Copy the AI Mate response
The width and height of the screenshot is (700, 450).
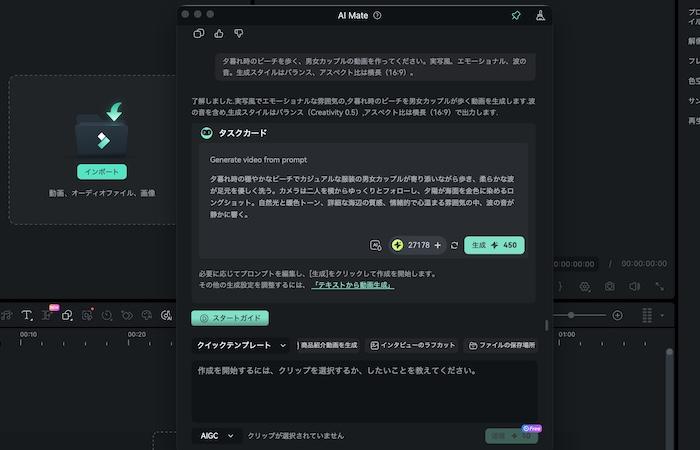pos(199,33)
